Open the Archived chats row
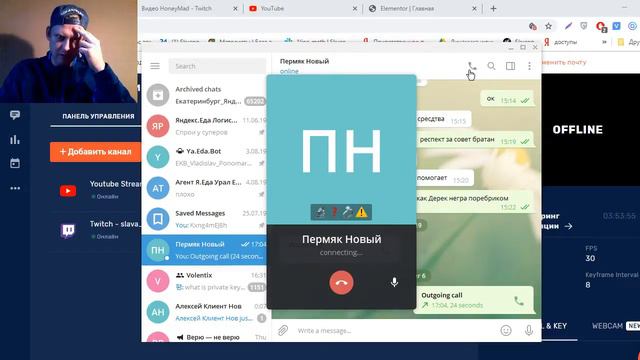This screenshot has height=360, width=640. click(206, 95)
